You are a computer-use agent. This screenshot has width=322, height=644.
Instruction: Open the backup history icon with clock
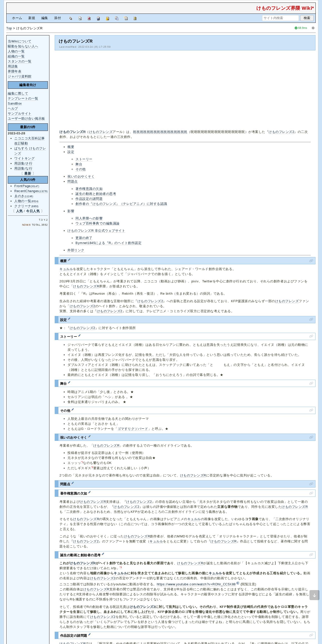pyautogui.click(x=80, y=18)
